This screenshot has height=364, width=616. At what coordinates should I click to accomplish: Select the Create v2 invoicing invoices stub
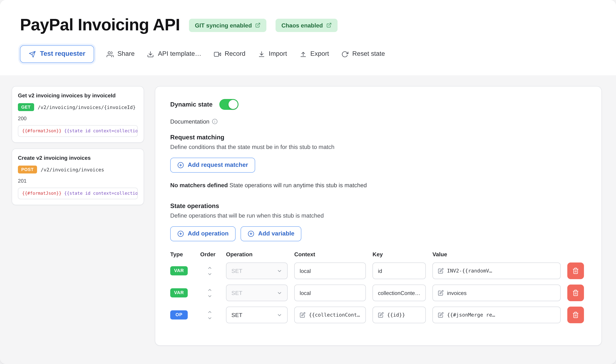click(78, 177)
